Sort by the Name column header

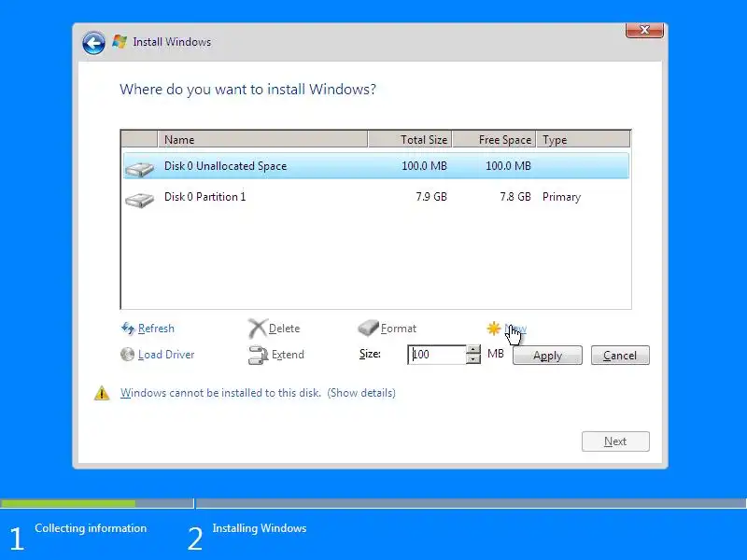click(x=262, y=139)
